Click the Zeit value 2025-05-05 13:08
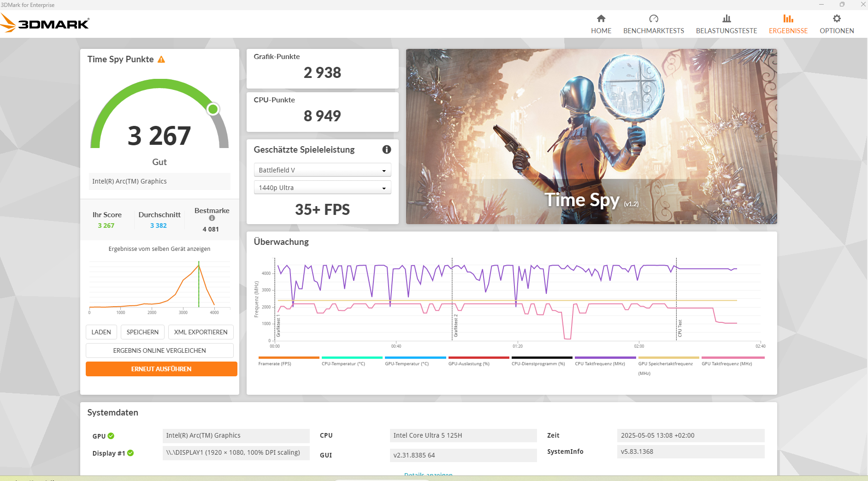The image size is (868, 481). 691,435
